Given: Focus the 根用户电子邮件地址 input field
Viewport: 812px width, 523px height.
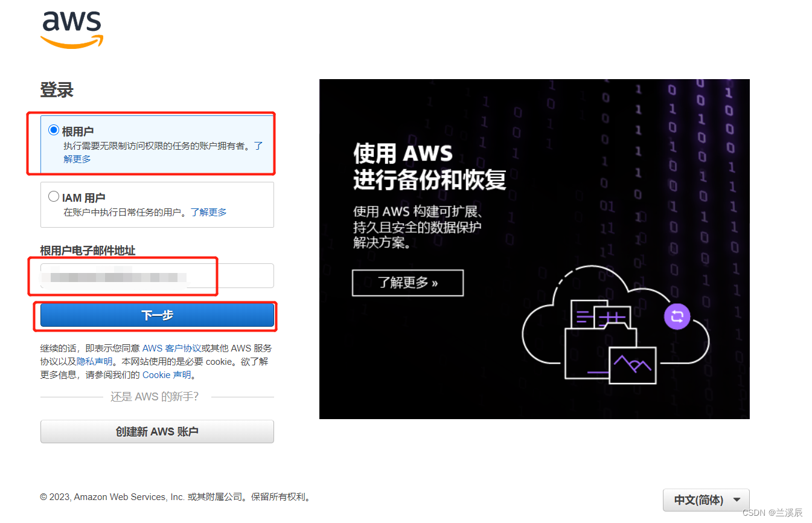Looking at the screenshot, I should click(157, 275).
